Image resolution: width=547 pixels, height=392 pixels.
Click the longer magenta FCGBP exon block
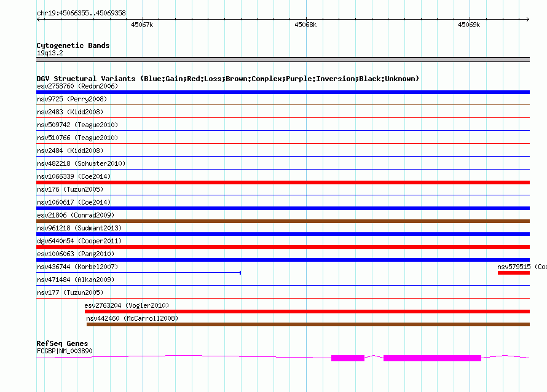coord(433,358)
